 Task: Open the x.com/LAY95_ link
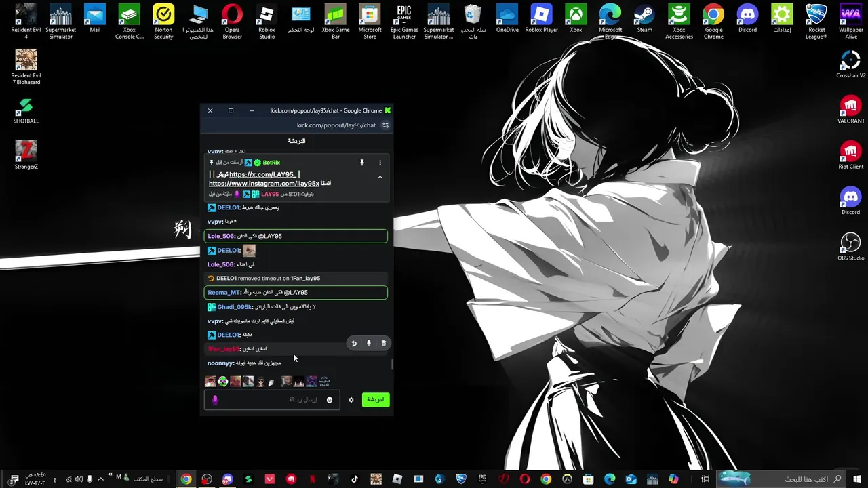click(262, 174)
